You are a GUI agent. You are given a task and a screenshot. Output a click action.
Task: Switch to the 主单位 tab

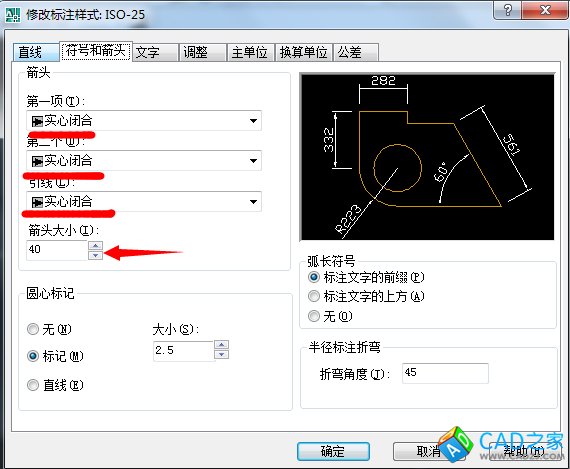click(250, 52)
